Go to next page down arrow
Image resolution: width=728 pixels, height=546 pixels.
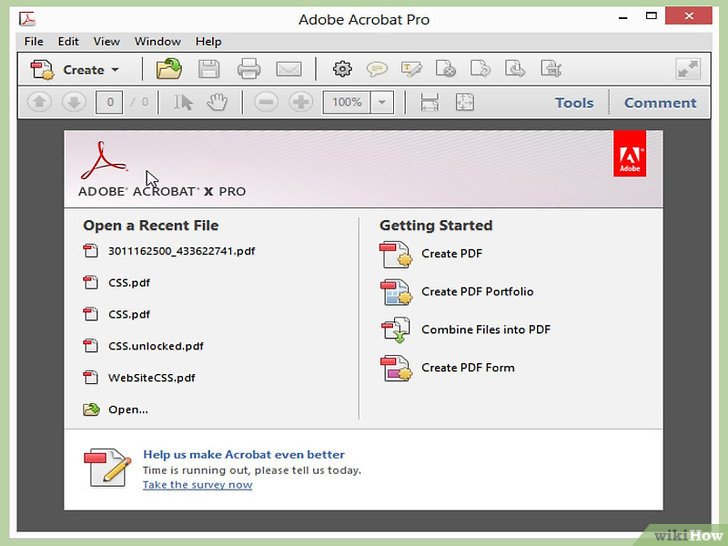pyautogui.click(x=74, y=102)
